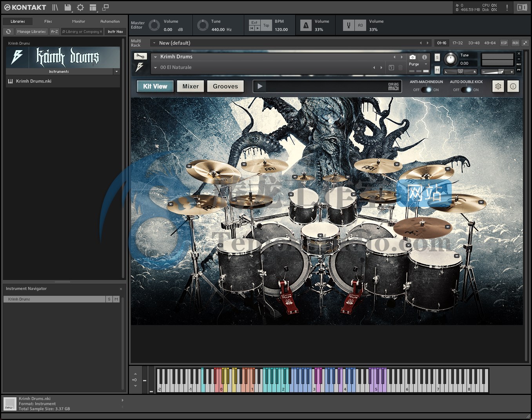Open the 00 El Naturale snapshot dropdown
This screenshot has width=532, height=420.
[155, 67]
